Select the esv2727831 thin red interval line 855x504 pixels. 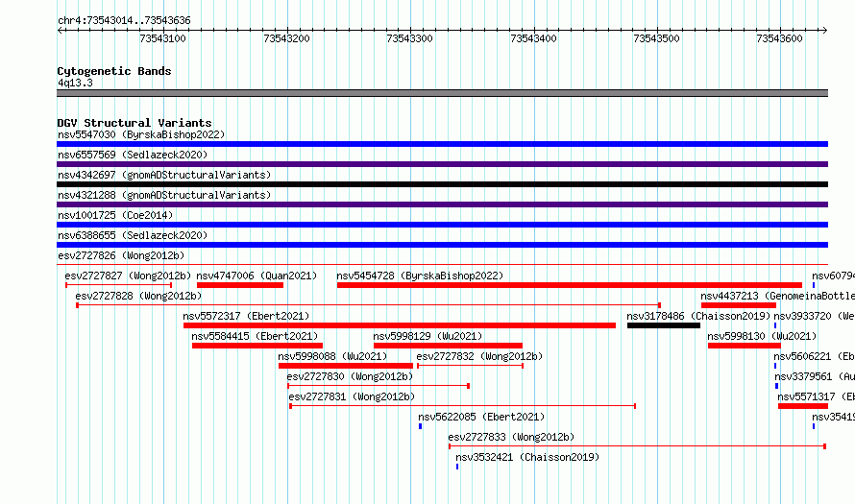[x=462, y=406]
